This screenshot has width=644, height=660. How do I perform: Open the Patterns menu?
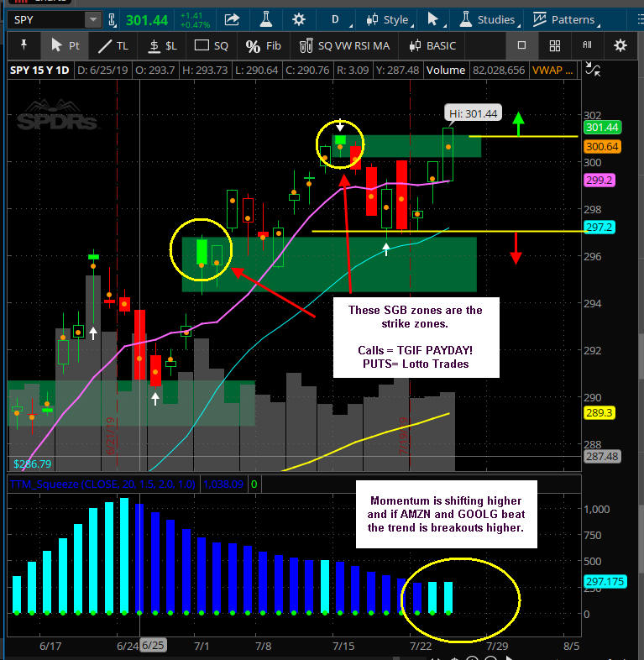click(566, 20)
